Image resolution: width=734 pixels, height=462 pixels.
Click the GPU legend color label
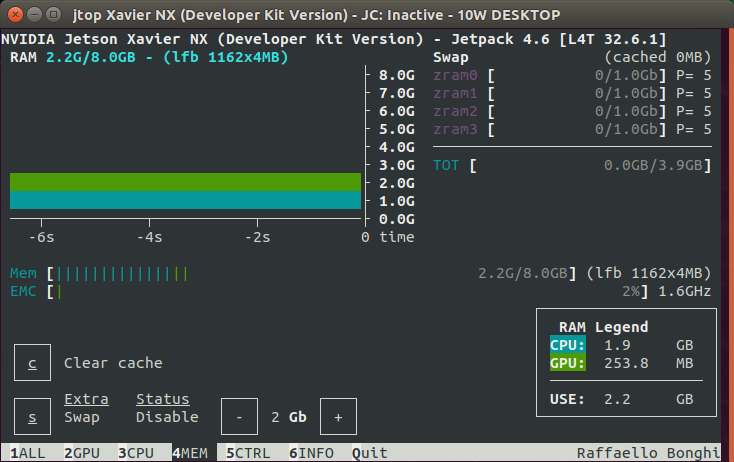pyautogui.click(x=567, y=363)
